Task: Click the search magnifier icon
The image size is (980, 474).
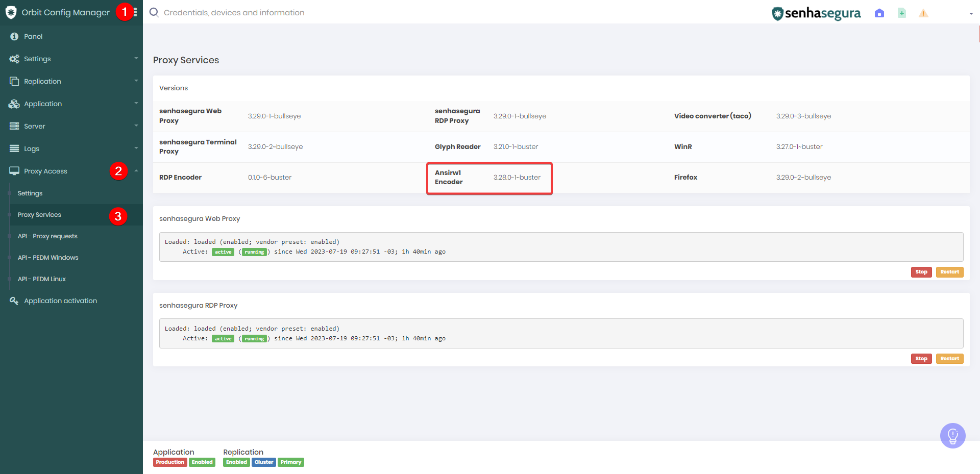Action: [154, 12]
